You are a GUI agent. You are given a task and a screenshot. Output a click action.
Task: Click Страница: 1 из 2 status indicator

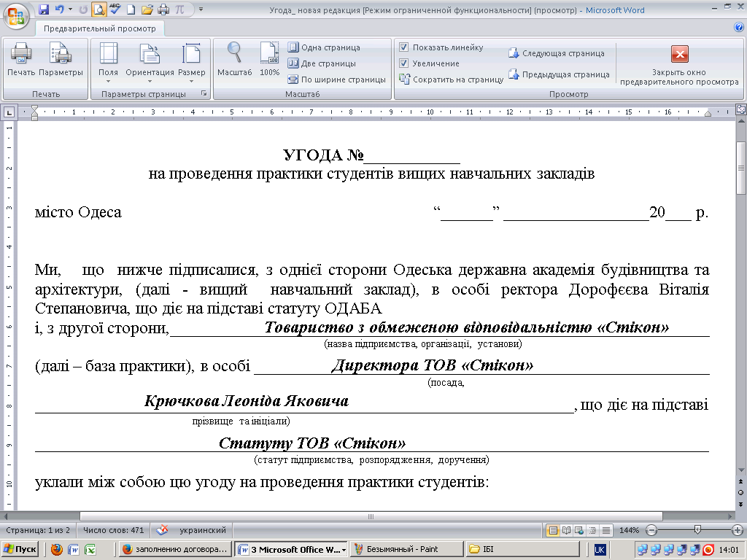pos(38,530)
